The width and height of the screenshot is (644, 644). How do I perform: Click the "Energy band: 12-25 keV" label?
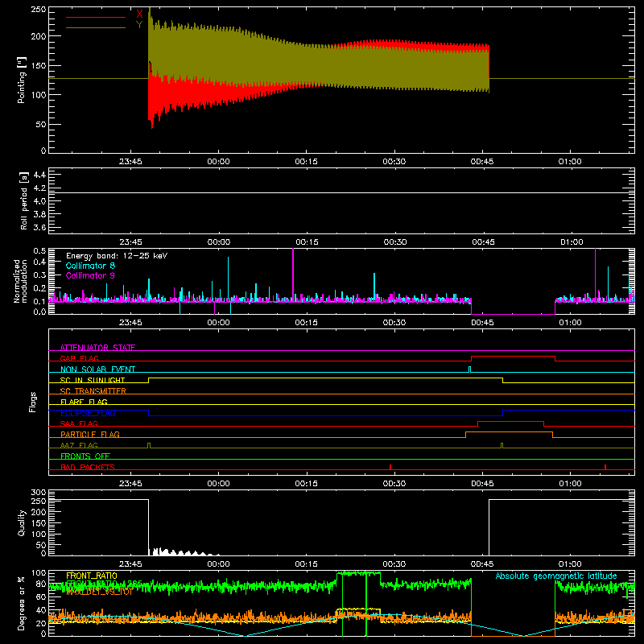(x=117, y=256)
